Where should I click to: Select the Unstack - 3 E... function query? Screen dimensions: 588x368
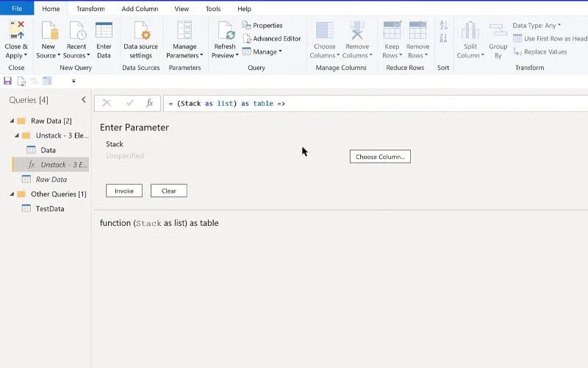[51, 164]
